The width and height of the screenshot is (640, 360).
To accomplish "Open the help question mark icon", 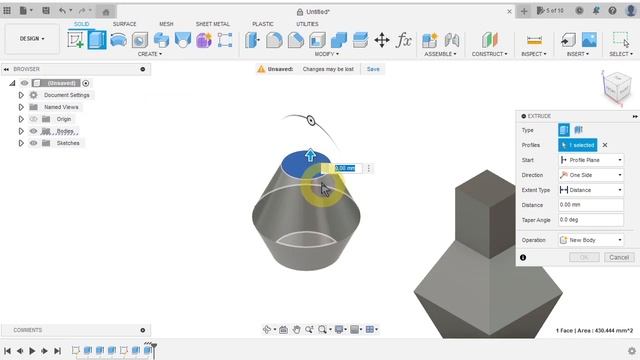I will (x=612, y=11).
